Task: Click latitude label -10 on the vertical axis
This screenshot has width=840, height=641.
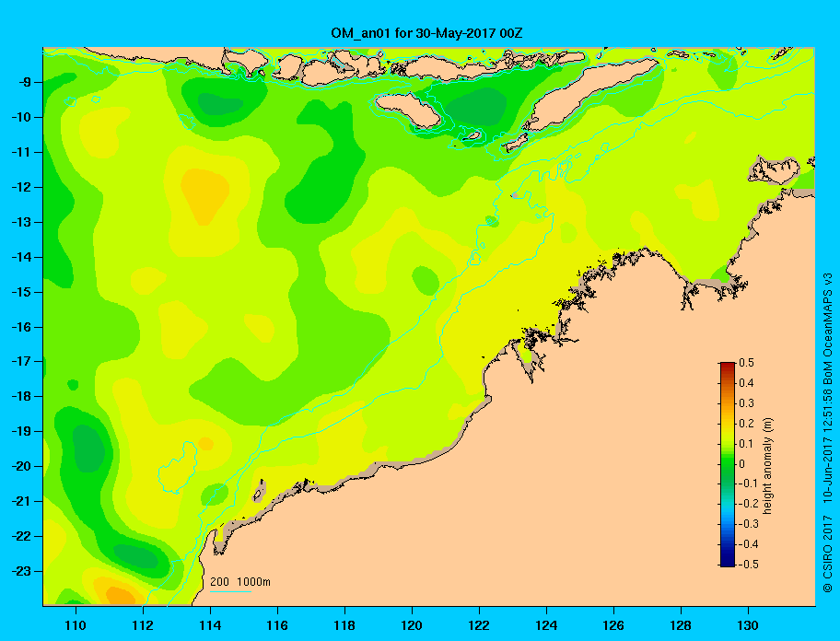Action: pos(21,117)
